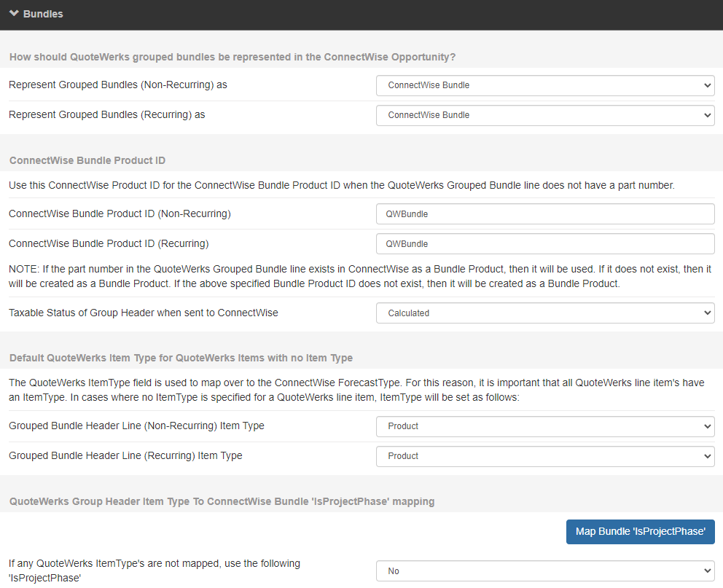Open Header Line (Recurring) Item Type dropdown
The width and height of the screenshot is (723, 588).
point(544,456)
